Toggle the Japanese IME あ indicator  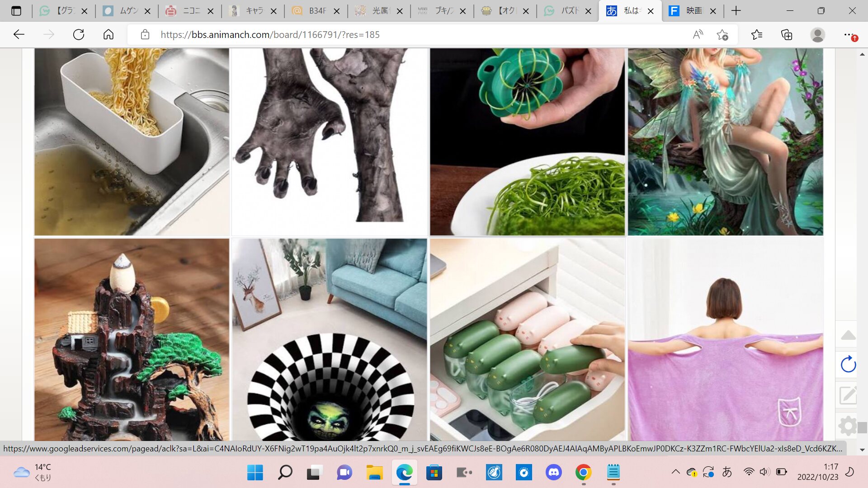click(727, 472)
